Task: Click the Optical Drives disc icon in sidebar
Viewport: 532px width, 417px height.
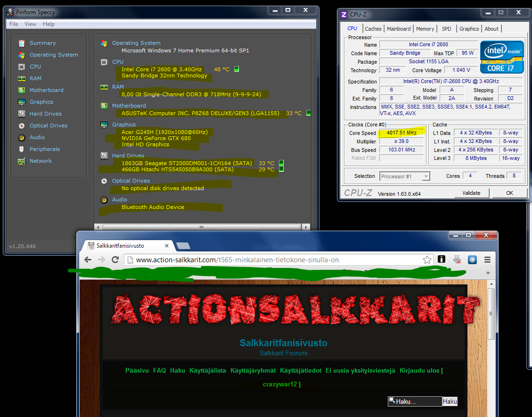Action: (x=22, y=125)
